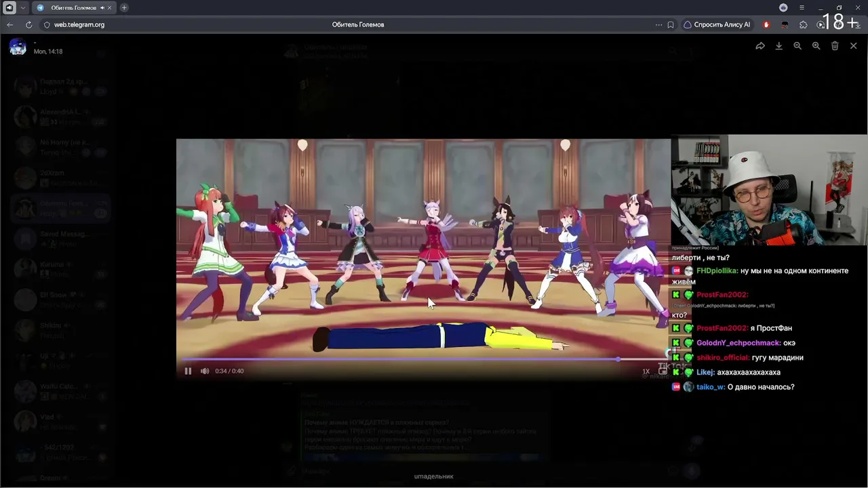
Task: Click the username FHDpiollika in chat
Action: 717,271
